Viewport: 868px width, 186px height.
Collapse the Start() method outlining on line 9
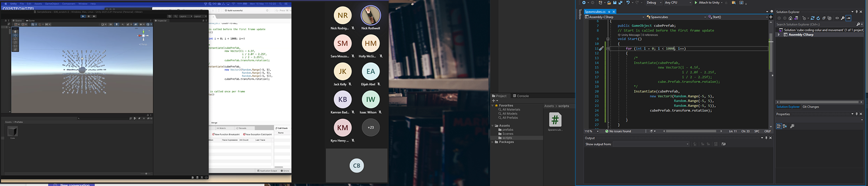[x=608, y=39]
